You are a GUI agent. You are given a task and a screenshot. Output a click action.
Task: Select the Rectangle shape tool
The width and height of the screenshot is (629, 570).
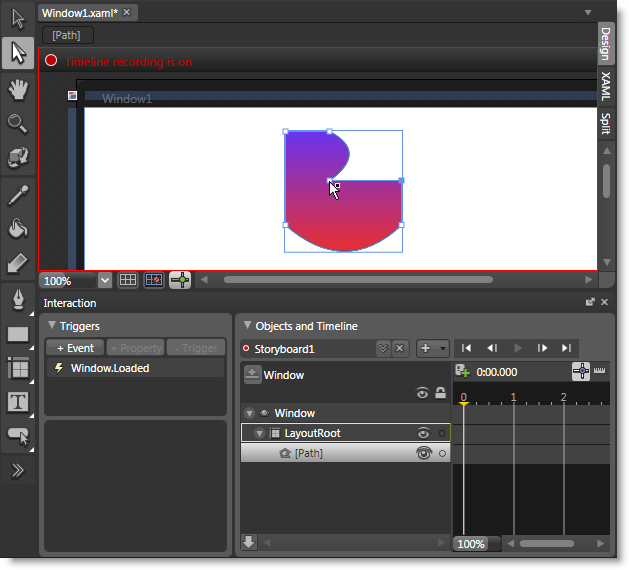click(x=18, y=334)
